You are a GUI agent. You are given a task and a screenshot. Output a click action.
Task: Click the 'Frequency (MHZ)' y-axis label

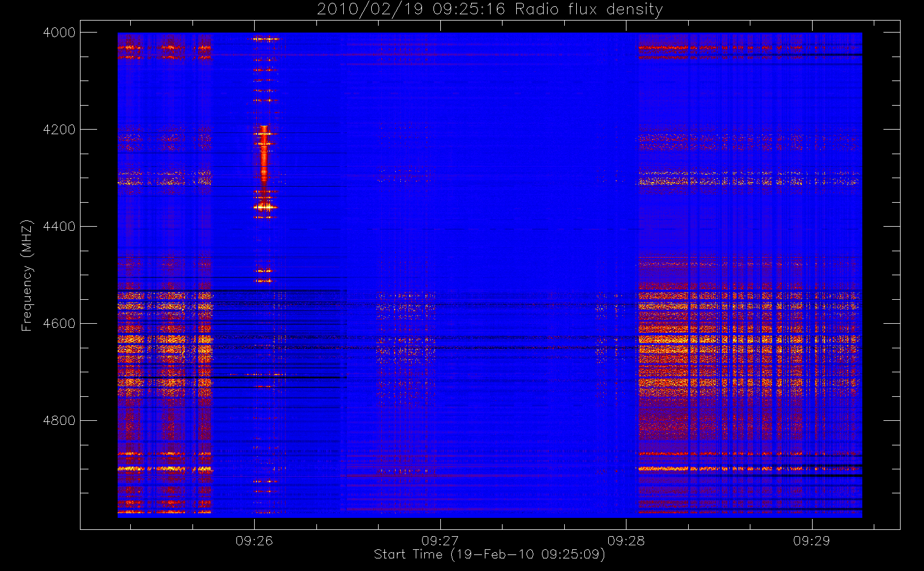26,275
